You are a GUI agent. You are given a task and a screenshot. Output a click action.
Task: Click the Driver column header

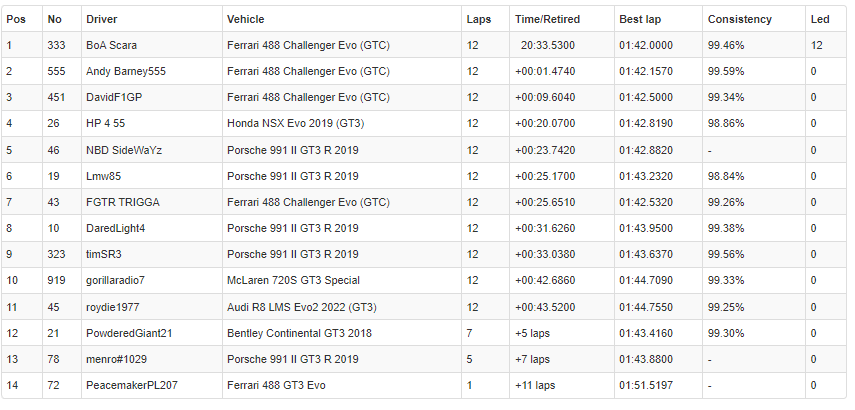(101, 19)
